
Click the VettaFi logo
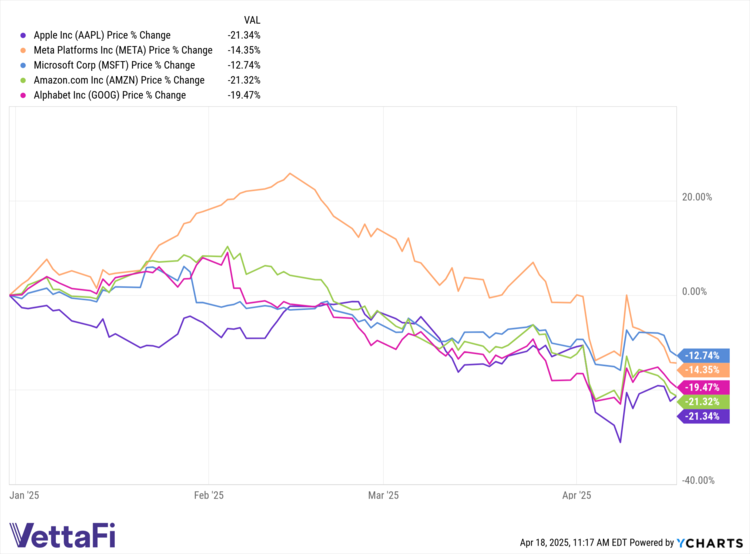(62, 537)
